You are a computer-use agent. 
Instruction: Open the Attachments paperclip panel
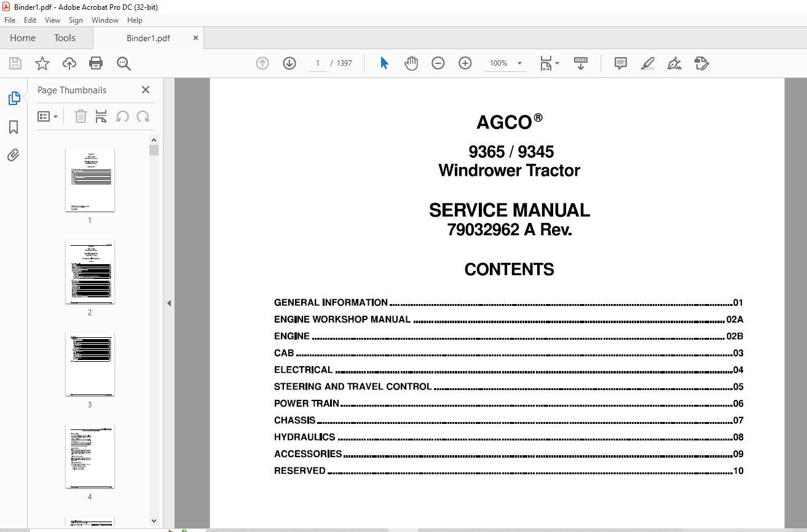click(x=14, y=155)
